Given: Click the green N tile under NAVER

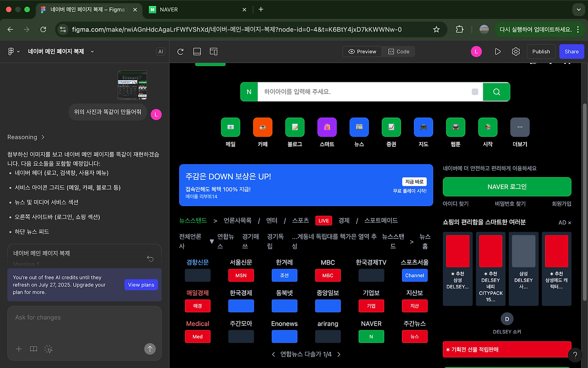Looking at the screenshot, I should 371,337.
